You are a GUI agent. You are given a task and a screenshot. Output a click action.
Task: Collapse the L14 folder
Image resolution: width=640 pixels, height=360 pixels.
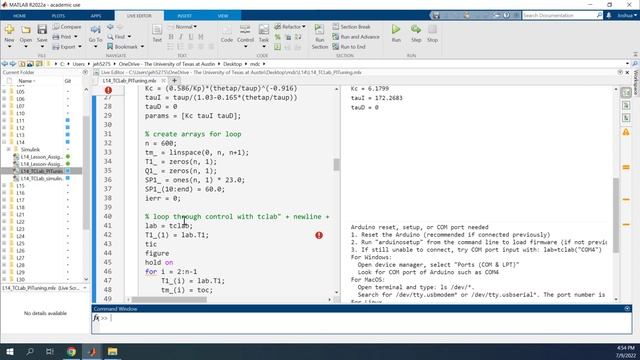coord(4,142)
